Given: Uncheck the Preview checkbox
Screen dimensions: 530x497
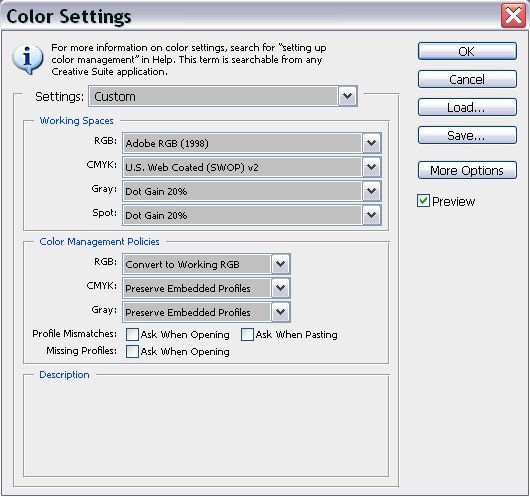Looking at the screenshot, I should (423, 201).
